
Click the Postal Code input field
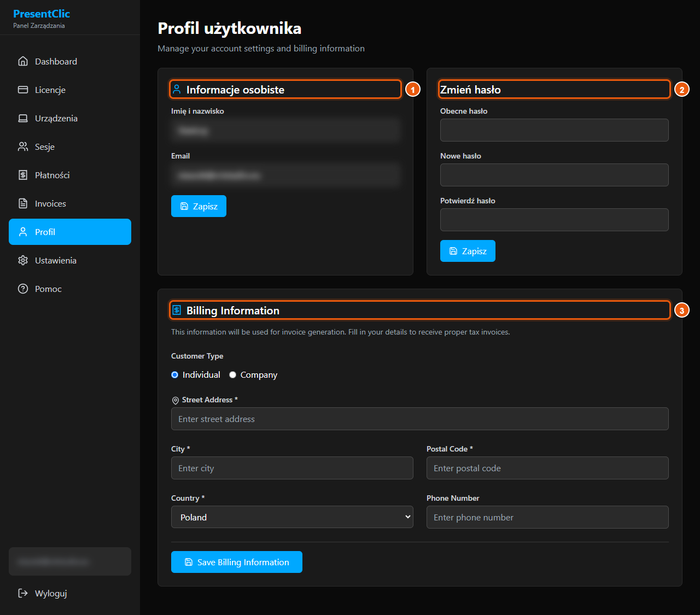tap(547, 468)
